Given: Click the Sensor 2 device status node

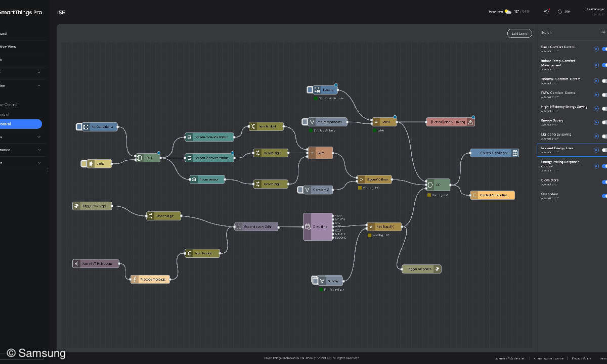Looking at the screenshot, I should click(x=209, y=158).
